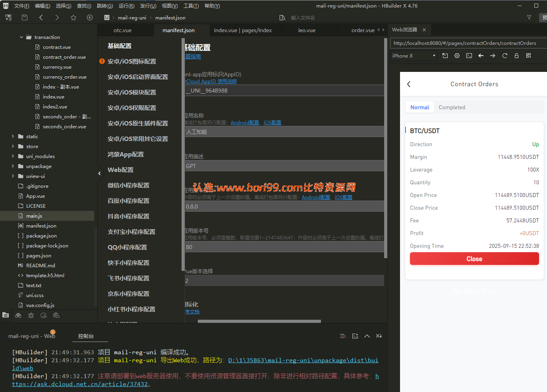Open the Web配置 section
Screen dimensions: 547x392
(120, 170)
